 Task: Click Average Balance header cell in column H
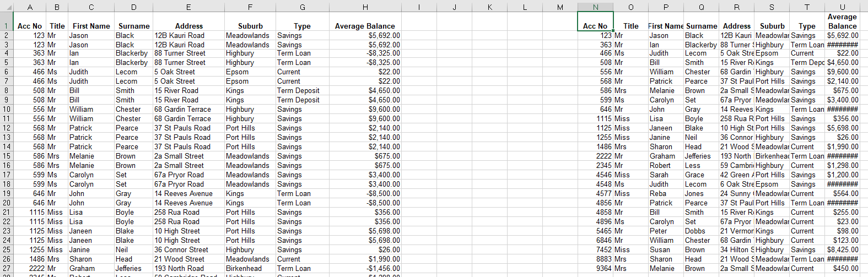[365, 26]
